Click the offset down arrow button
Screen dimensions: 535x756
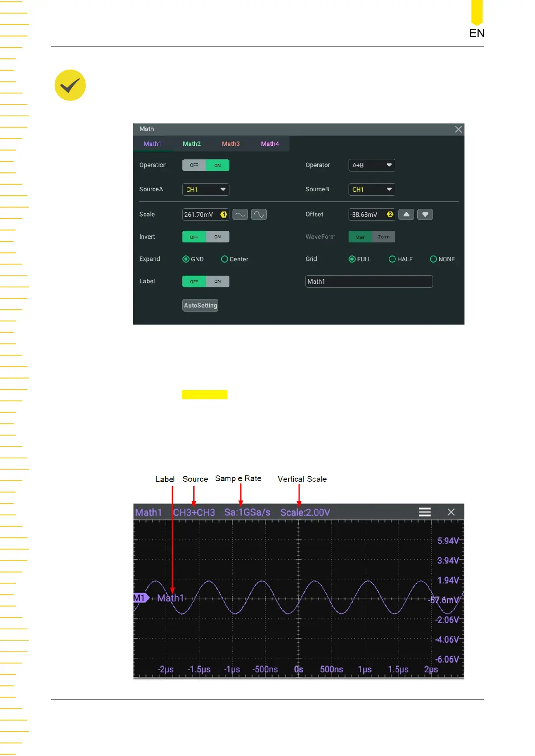pyautogui.click(x=425, y=215)
